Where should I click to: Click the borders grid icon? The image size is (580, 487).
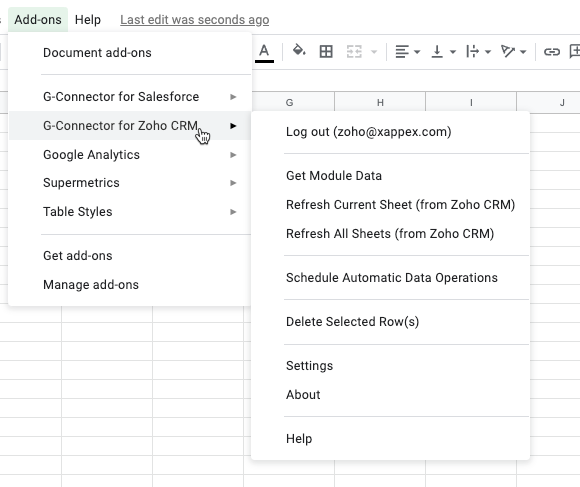pos(326,51)
